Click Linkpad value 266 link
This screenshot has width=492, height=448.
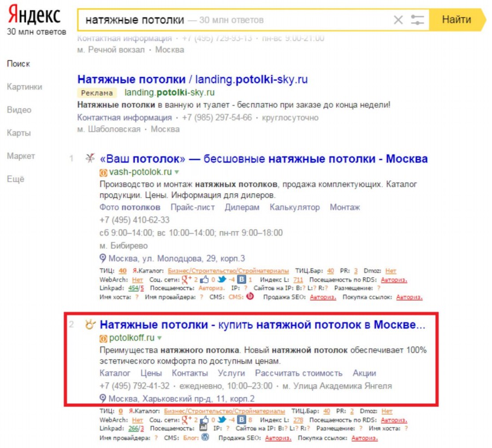[x=133, y=428]
